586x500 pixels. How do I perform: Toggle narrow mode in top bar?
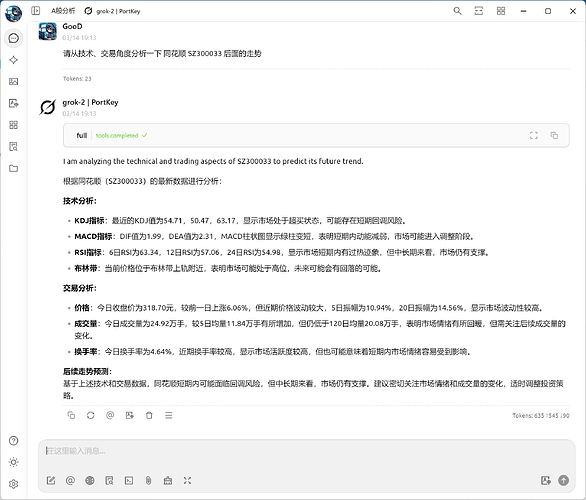479,11
